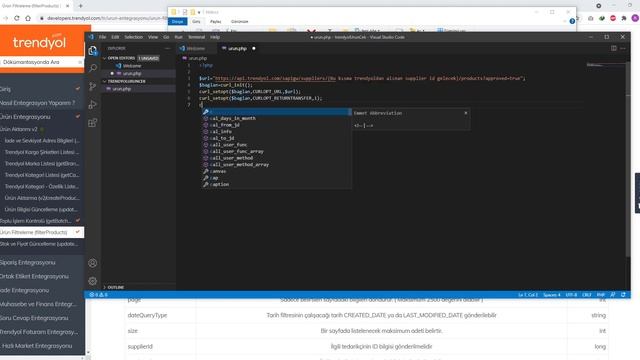Open Trendyol Marka Listesi documentation link

(x=42, y=163)
